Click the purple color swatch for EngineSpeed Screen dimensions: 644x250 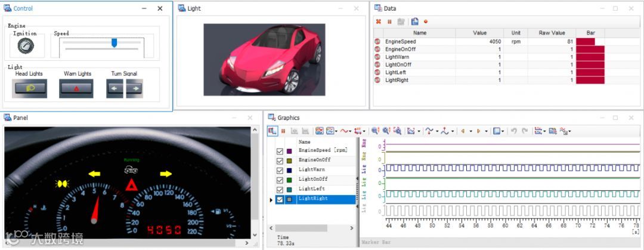(289, 152)
